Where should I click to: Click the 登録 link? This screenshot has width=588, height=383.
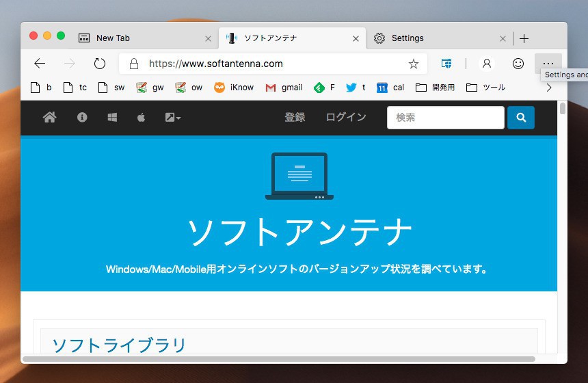295,117
